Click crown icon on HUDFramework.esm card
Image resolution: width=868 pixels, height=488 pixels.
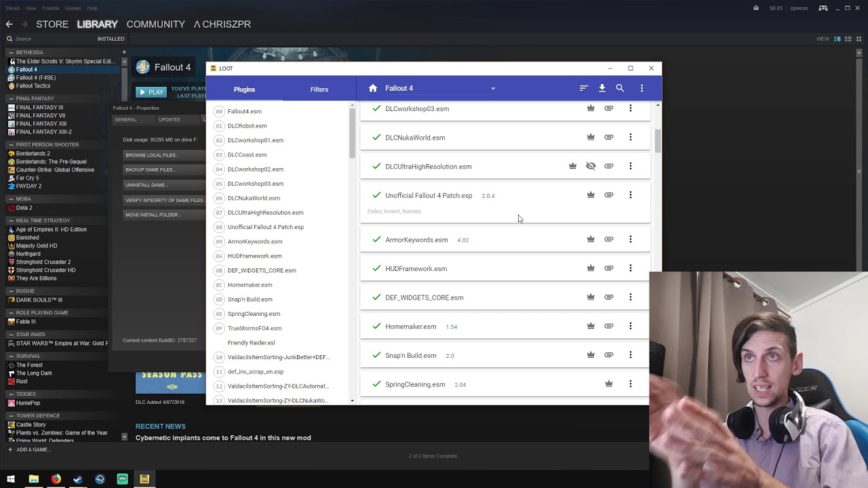(x=591, y=268)
